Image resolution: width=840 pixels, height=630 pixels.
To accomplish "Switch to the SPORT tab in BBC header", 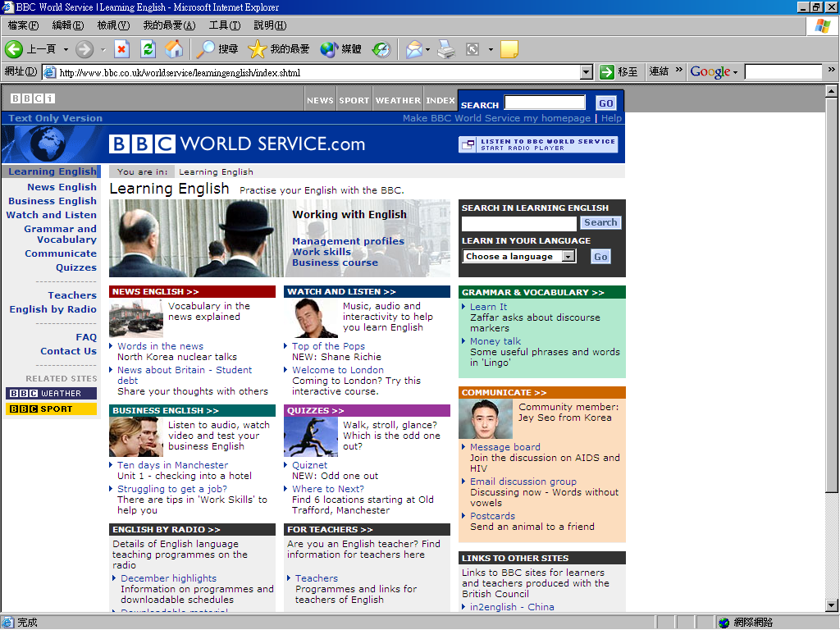I will (x=354, y=100).
